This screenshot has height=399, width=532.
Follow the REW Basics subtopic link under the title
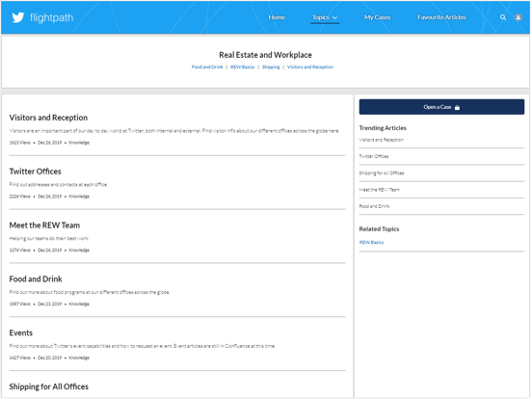(242, 66)
